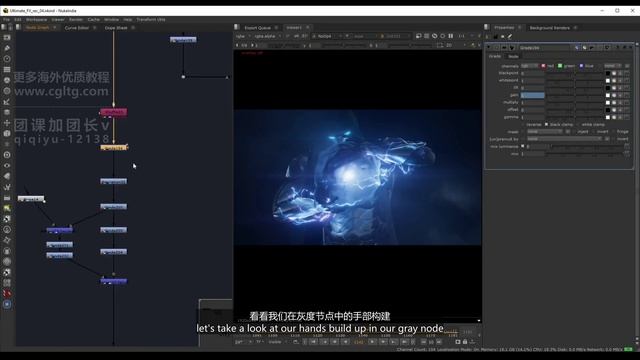Open the Filter nodes menu in the left toolbar
Image resolution: width=640 pixels, height=360 pixels.
[7, 91]
